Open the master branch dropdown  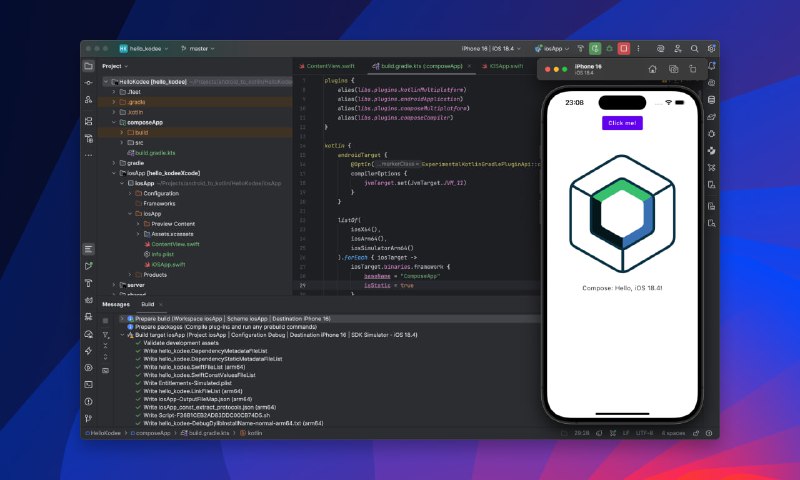(197, 48)
